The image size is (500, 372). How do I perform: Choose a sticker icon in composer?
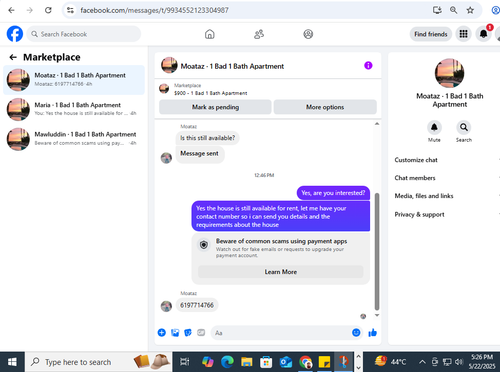click(x=188, y=332)
